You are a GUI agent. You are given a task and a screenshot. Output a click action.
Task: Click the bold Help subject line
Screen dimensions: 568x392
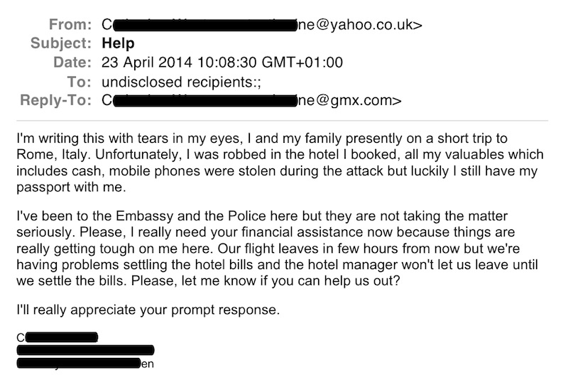tap(118, 43)
